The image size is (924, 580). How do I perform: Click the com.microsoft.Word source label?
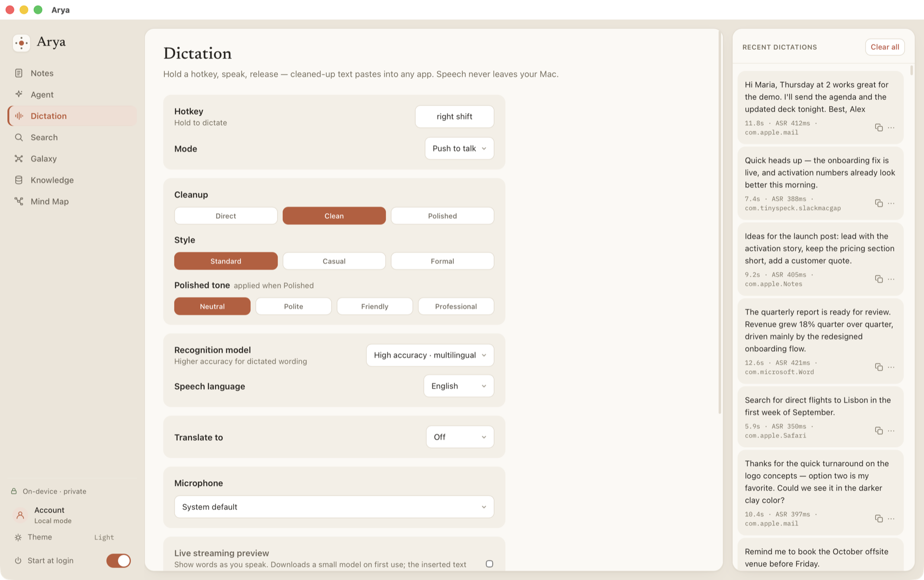pyautogui.click(x=779, y=372)
